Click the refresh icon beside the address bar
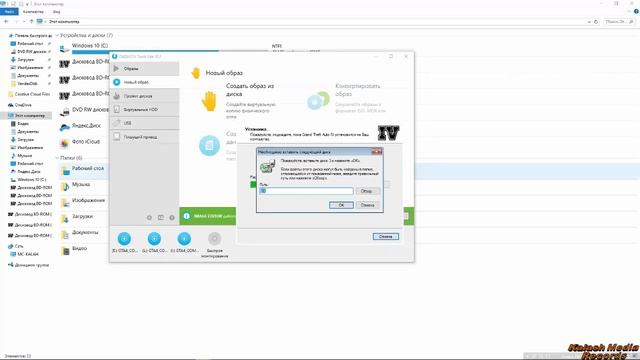The image size is (640, 360). click(x=596, y=22)
